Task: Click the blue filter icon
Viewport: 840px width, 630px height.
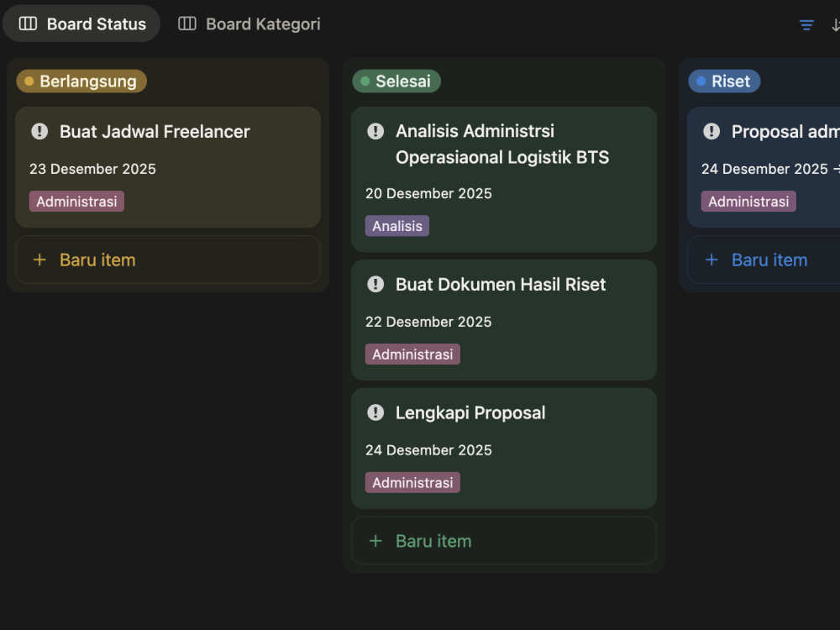Action: tap(806, 24)
